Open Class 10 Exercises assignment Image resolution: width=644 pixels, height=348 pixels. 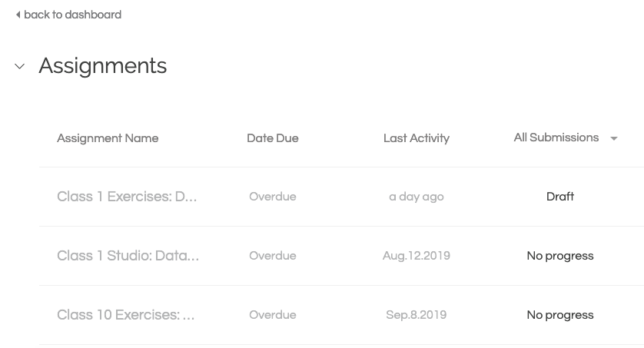pyautogui.click(x=126, y=315)
